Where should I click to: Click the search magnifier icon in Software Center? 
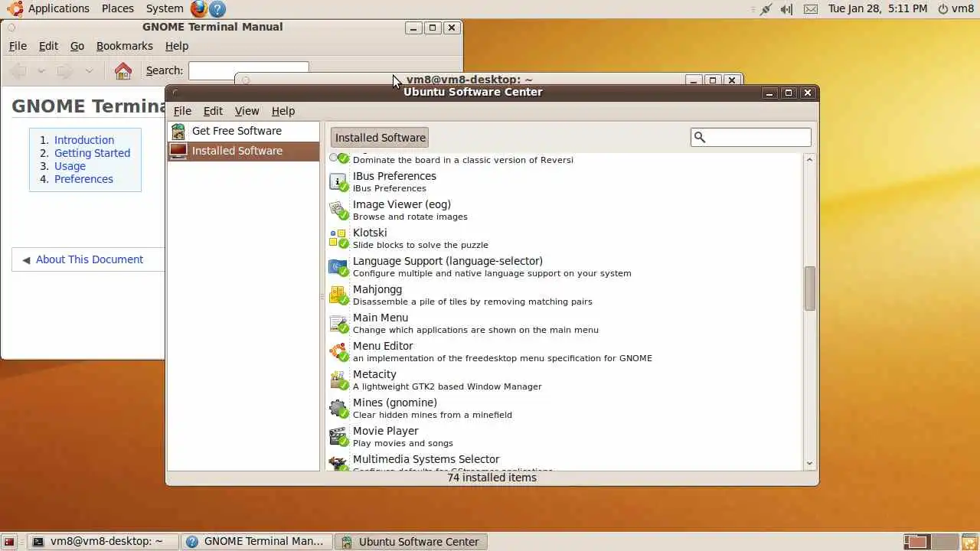[x=699, y=137]
